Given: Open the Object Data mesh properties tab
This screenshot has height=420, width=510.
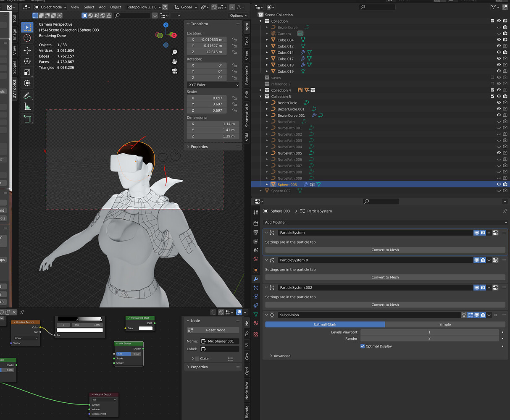Looking at the screenshot, I should [255, 314].
